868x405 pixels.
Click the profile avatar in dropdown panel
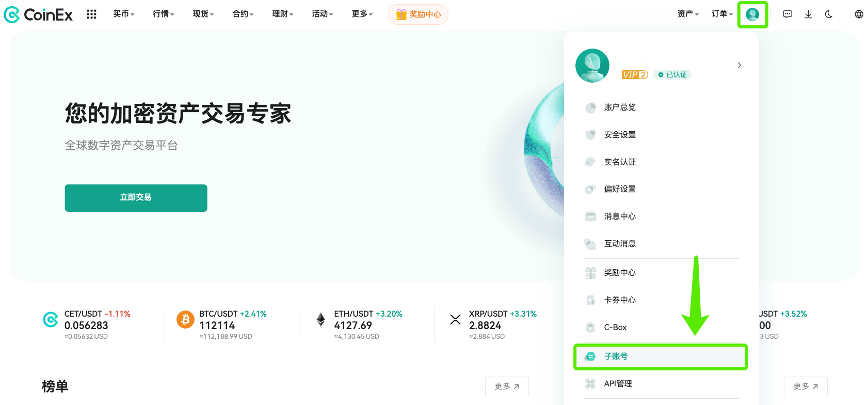(592, 66)
